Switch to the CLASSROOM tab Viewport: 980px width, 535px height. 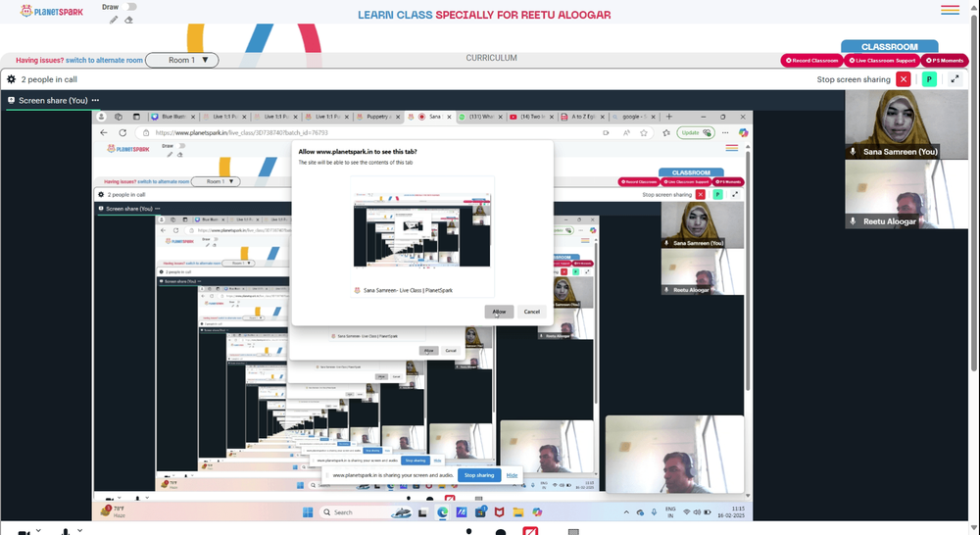[890, 47]
